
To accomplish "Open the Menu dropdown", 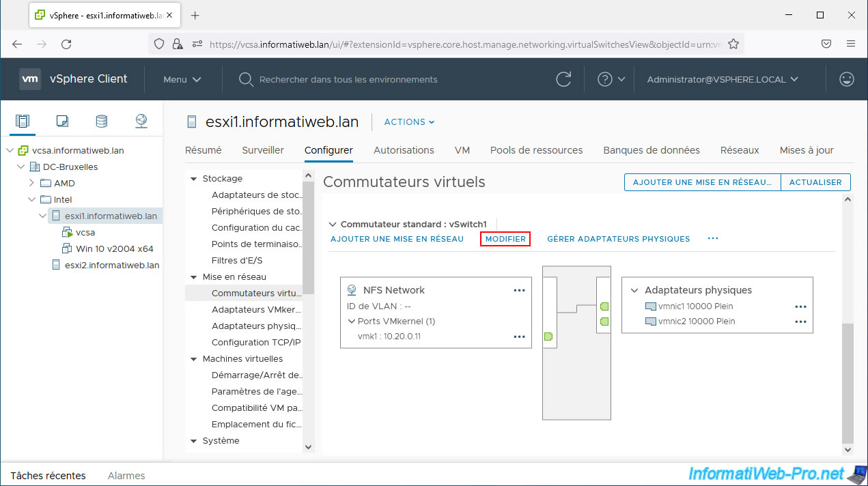I will click(182, 79).
